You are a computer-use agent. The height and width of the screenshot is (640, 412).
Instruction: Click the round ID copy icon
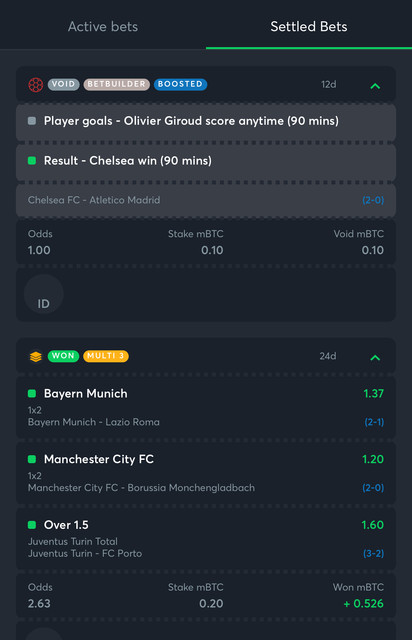(x=44, y=294)
